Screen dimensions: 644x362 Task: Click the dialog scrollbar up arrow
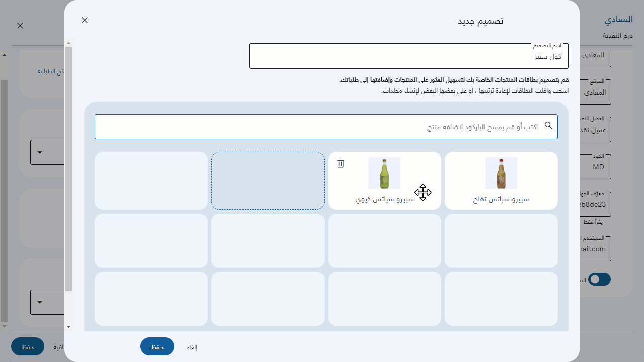click(69, 43)
